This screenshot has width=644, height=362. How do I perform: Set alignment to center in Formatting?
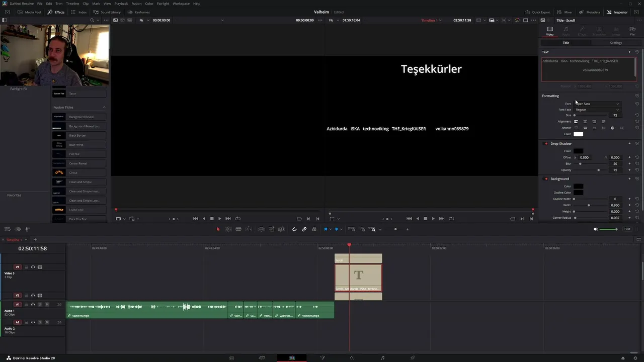pos(585,122)
